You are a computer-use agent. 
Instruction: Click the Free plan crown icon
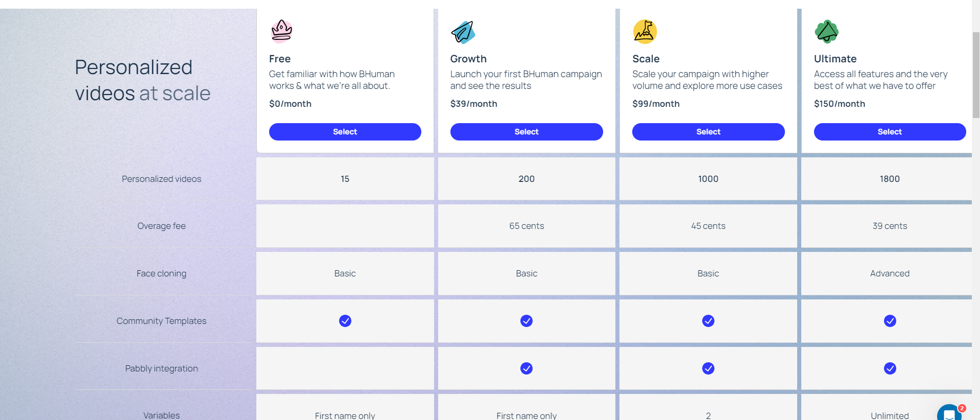coord(281,31)
